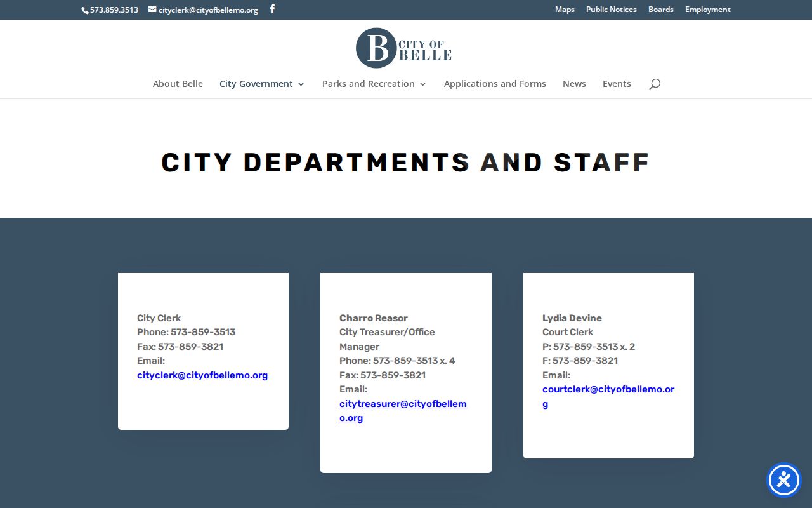This screenshot has width=812, height=508.
Task: Click the phone icon beside 573.859.3513
Action: pyautogui.click(x=85, y=10)
